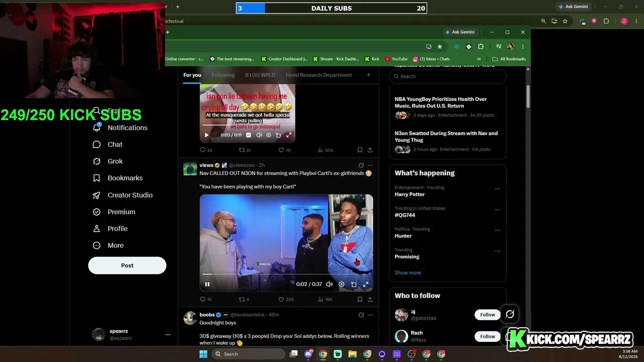
Task: View your Profile page
Action: 110,229
